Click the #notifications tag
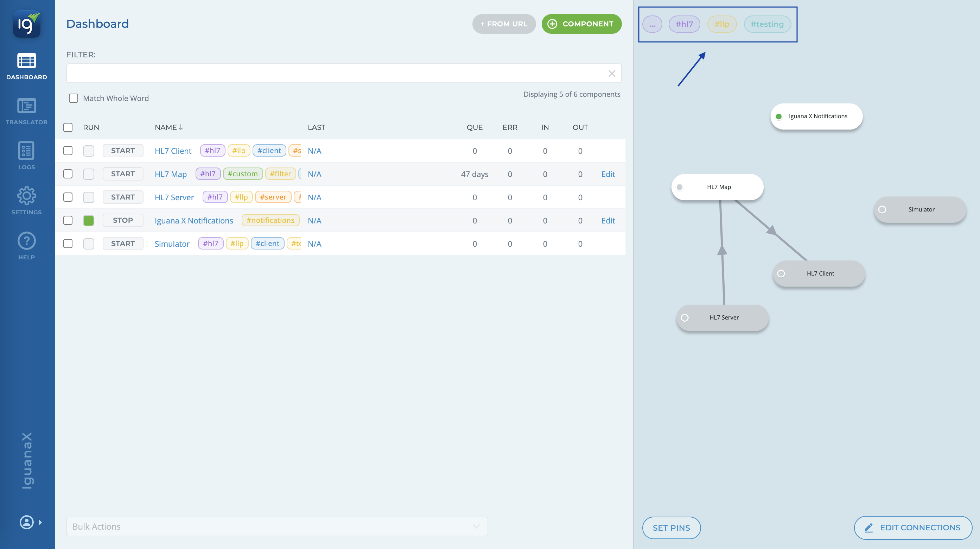Screen dimensions: 980x549 coord(271,220)
